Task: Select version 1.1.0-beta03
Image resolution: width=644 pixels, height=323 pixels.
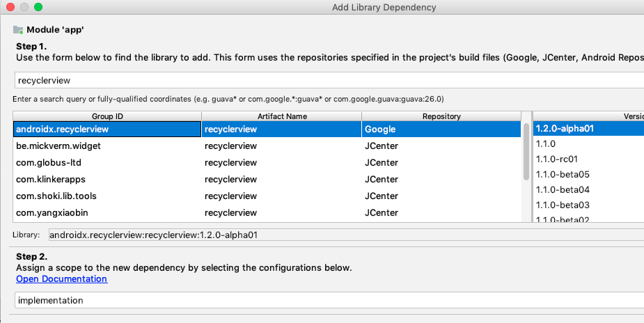Action: coord(588,205)
